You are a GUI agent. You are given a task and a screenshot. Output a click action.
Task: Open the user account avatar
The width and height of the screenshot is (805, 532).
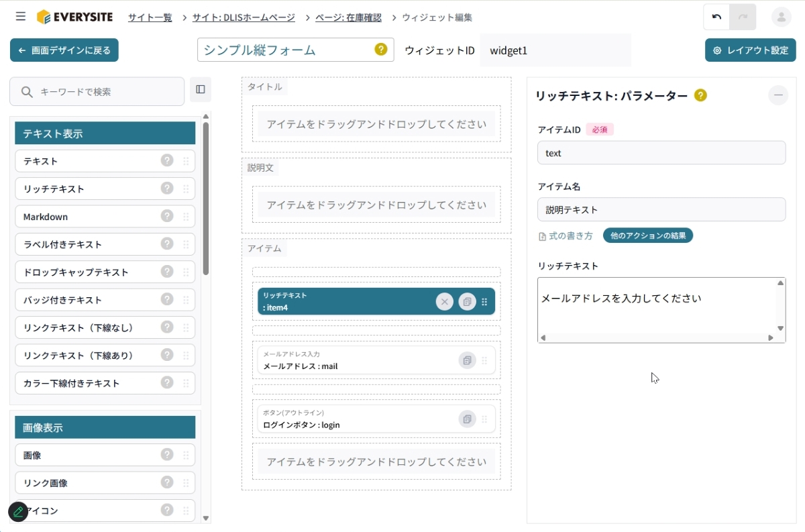pyautogui.click(x=781, y=17)
